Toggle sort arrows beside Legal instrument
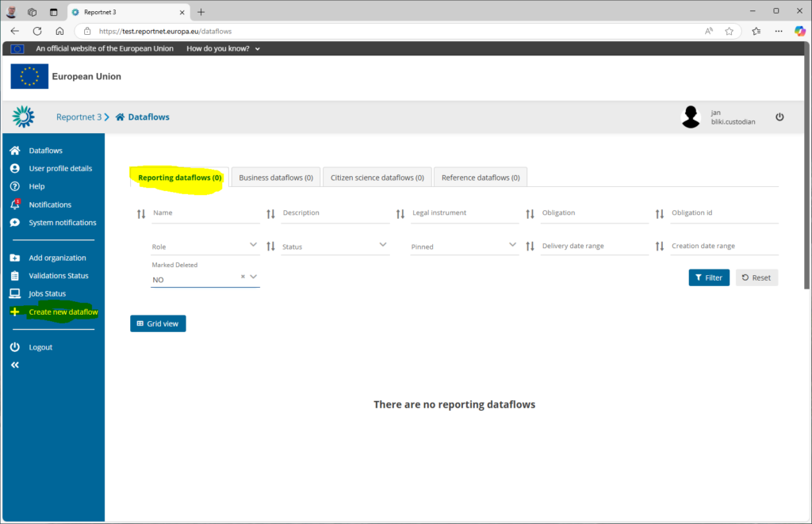 400,214
